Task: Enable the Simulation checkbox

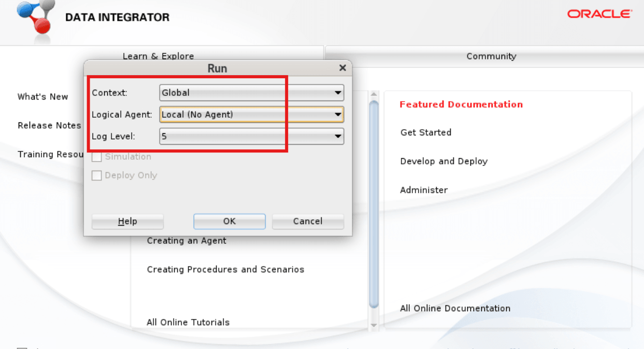Action: 96,156
